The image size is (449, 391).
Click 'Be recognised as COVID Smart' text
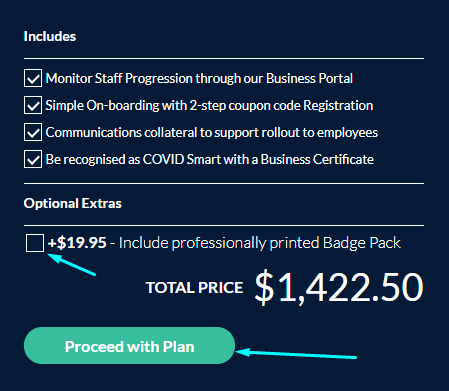coord(133,159)
